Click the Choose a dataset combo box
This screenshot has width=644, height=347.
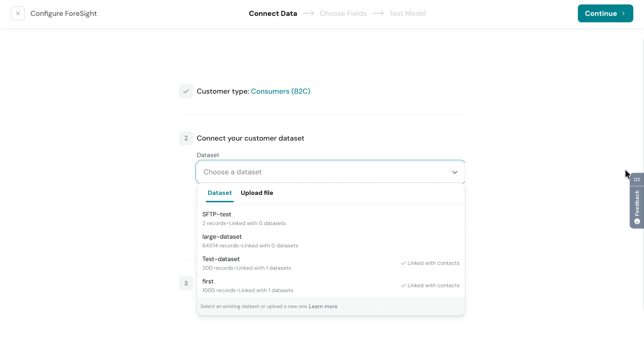(x=330, y=172)
